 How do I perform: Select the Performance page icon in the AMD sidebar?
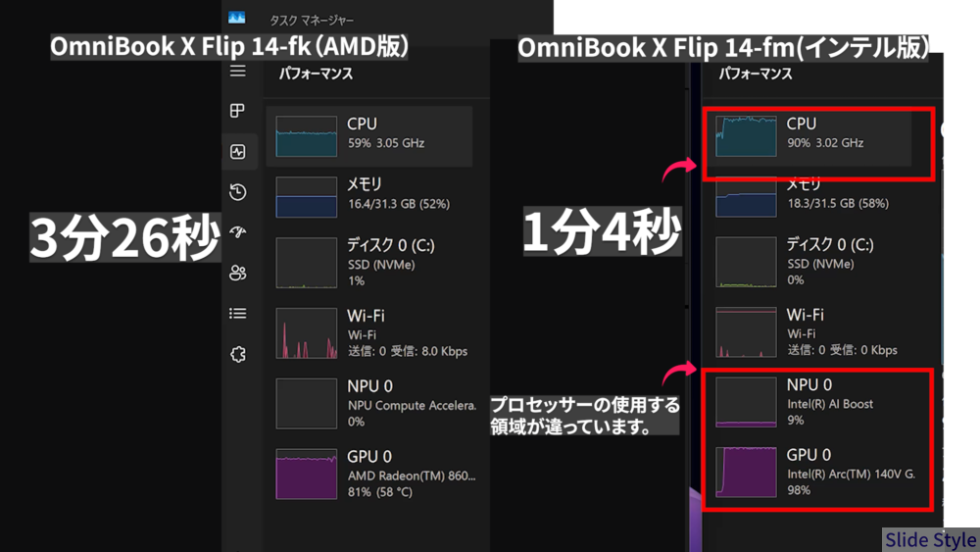237,151
